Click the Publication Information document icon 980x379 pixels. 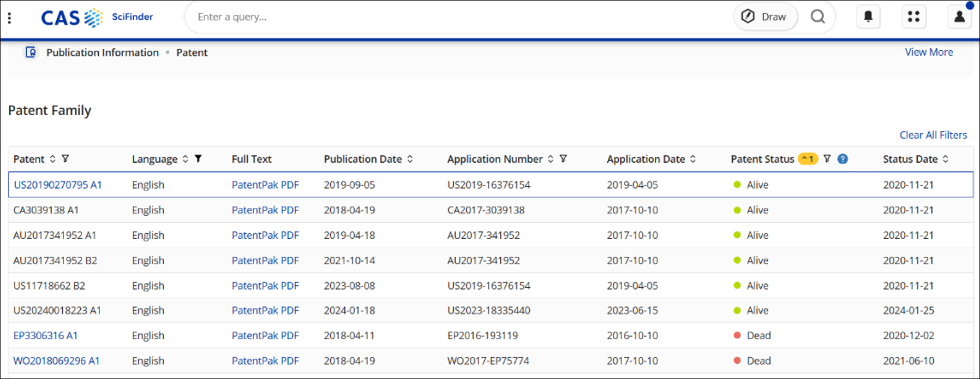click(x=31, y=52)
